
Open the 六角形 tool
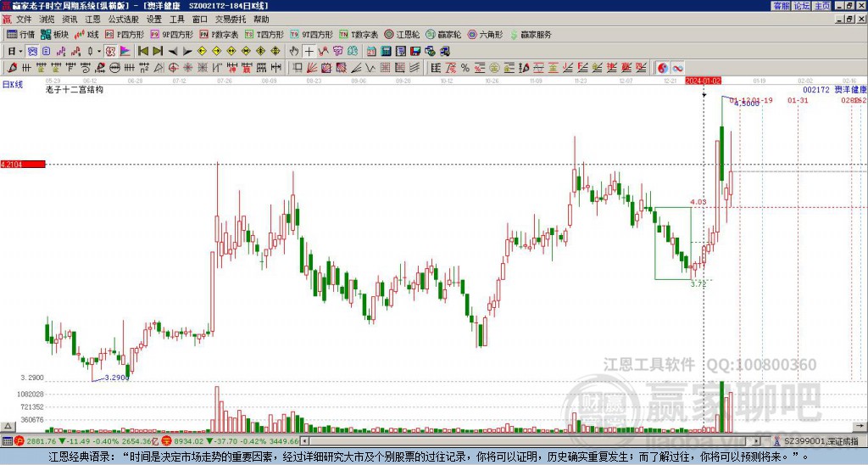pos(486,34)
